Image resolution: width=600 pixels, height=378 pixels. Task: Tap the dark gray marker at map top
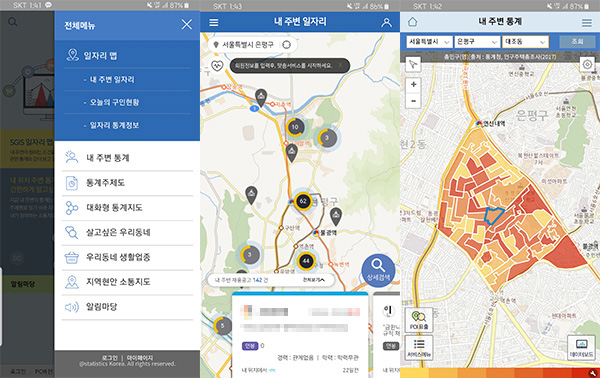(x=261, y=98)
